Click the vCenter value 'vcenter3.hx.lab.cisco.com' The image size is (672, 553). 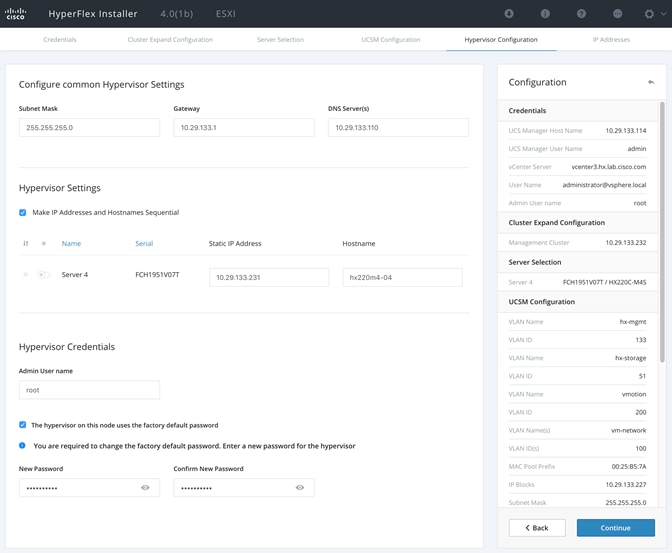[609, 167]
